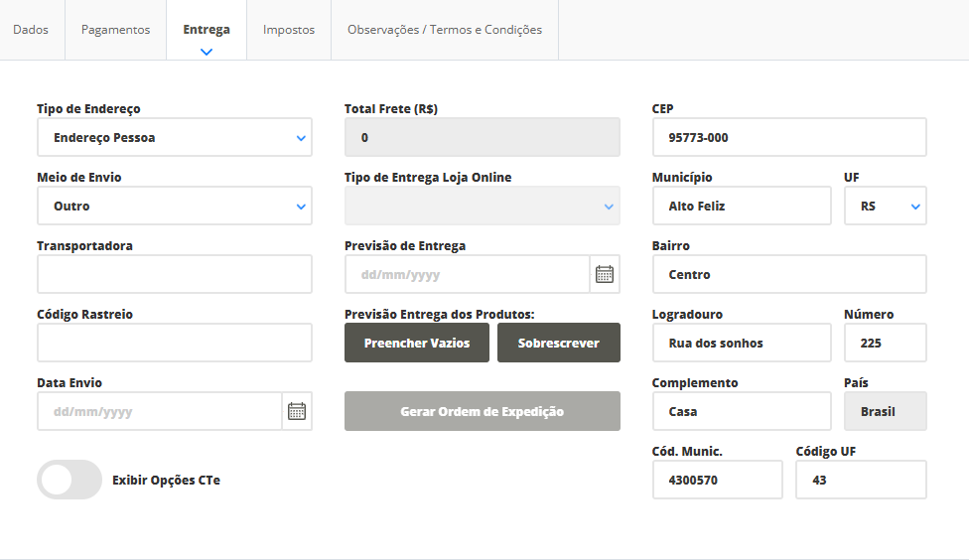Switch to the Pagamentos tab

pos(115,30)
